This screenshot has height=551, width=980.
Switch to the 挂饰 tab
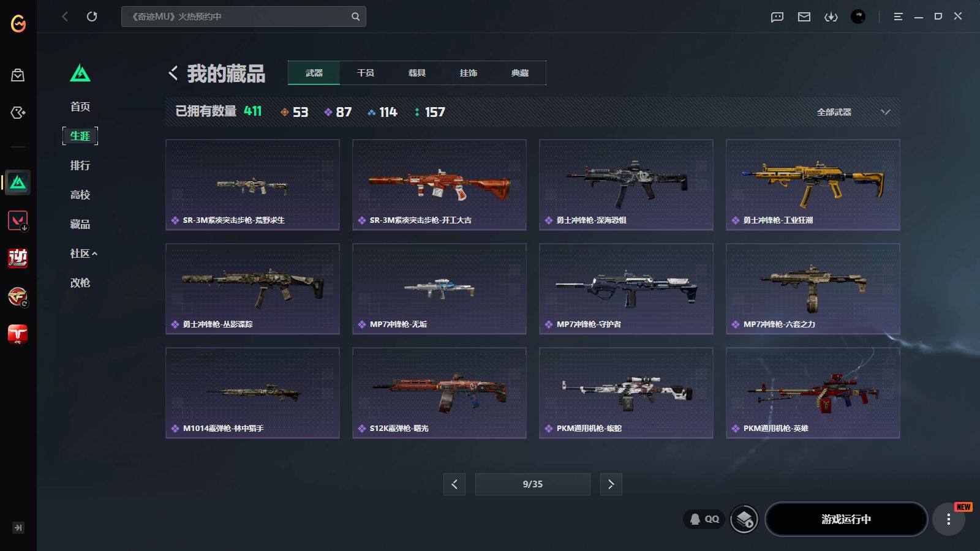click(469, 73)
